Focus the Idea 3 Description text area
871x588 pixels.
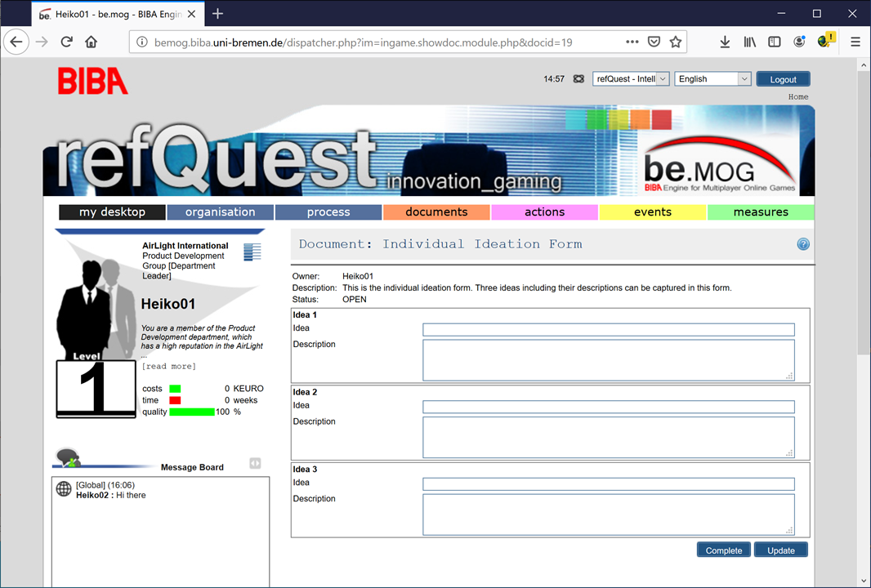click(609, 514)
